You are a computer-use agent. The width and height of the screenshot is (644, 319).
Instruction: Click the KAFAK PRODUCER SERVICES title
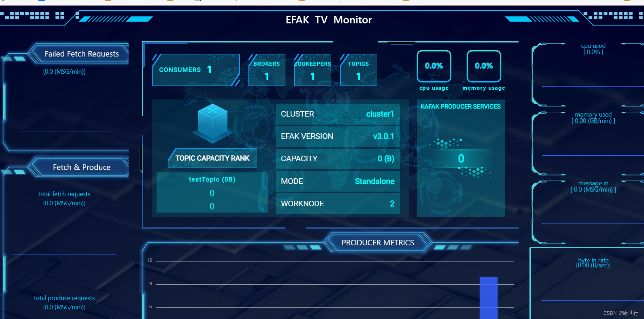coord(461,106)
